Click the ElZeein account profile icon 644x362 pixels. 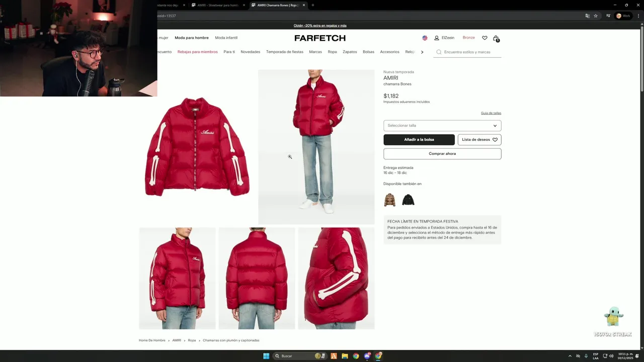[x=437, y=38]
